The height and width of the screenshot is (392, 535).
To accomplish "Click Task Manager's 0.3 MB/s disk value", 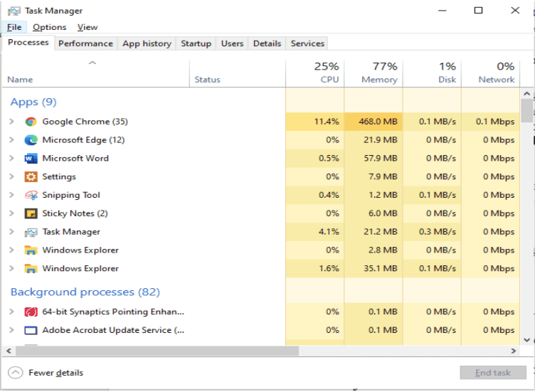I will click(x=438, y=232).
